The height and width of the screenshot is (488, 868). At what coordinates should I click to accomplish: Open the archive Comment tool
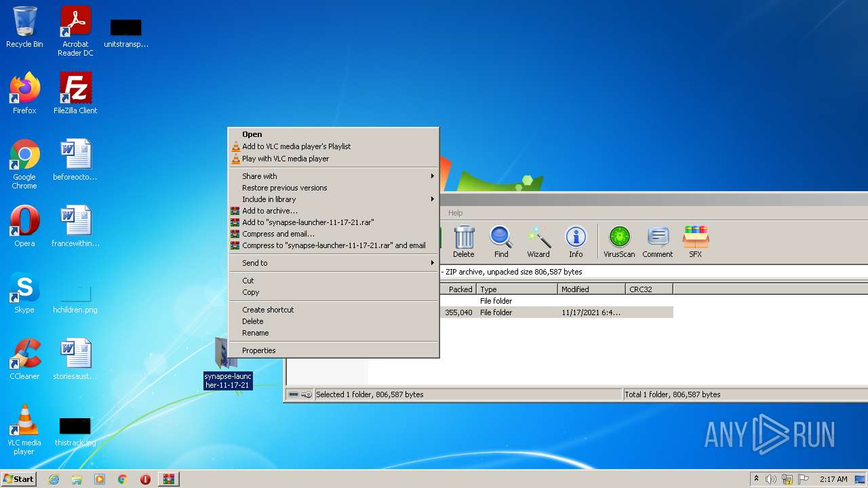coord(658,241)
